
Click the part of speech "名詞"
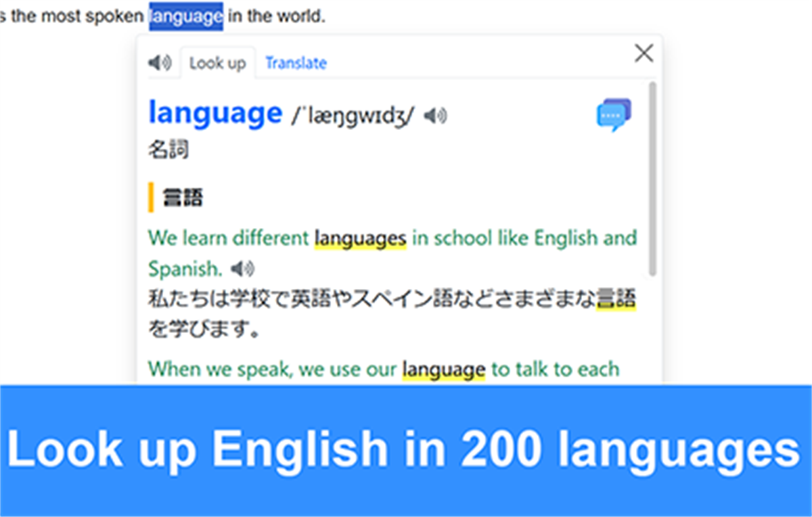point(168,150)
